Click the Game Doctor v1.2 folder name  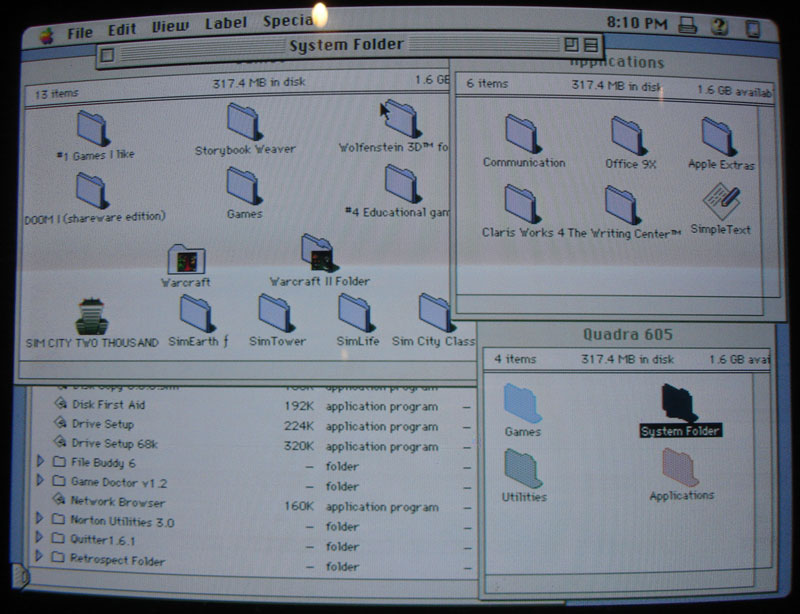coord(119,482)
